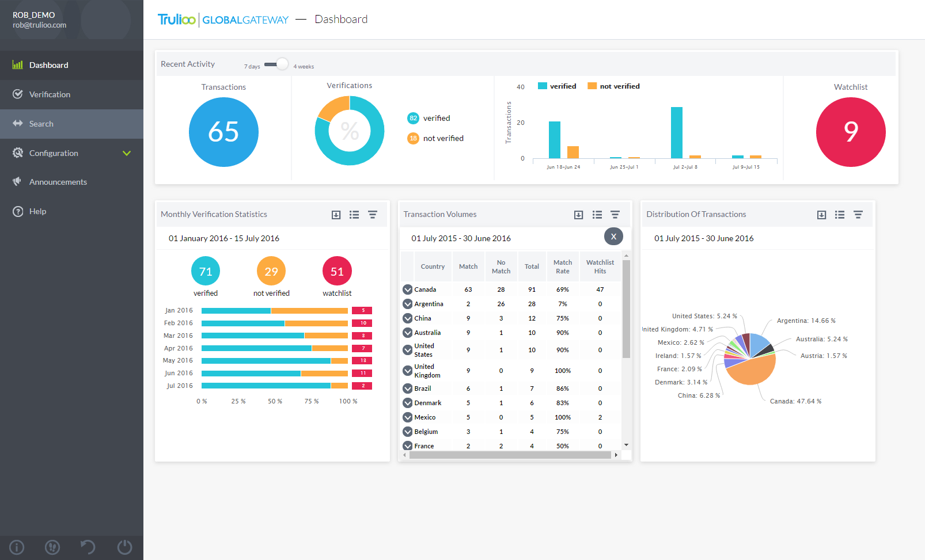Show list view for Transaction Volumes
925x560 pixels.
(x=597, y=215)
